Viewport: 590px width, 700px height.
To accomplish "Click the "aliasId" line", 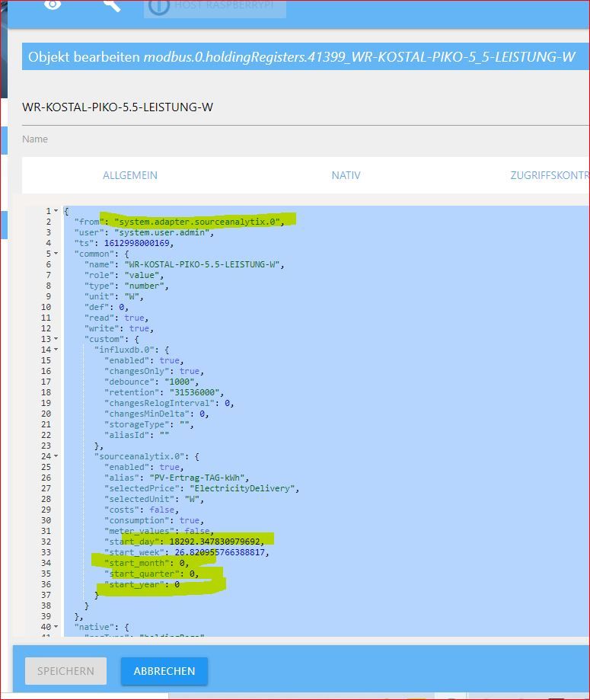I will pos(136,435).
